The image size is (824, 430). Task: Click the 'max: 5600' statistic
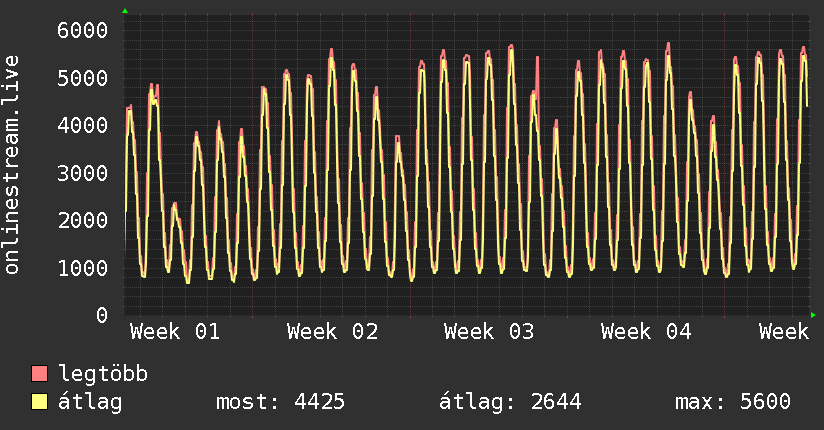[733, 402]
